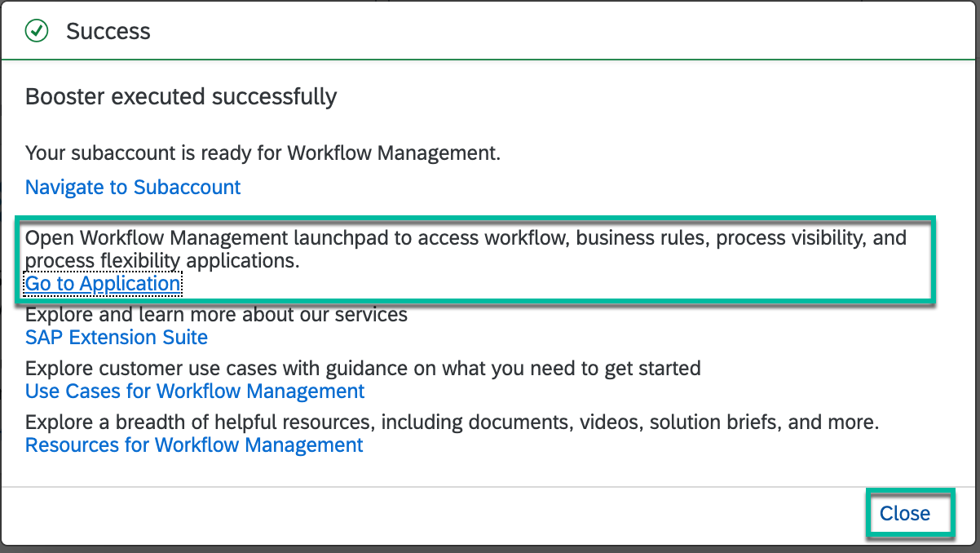Click 'Your subaccount is ready for Workflow Management.' text
Image resolution: width=980 pixels, height=553 pixels.
(x=263, y=153)
